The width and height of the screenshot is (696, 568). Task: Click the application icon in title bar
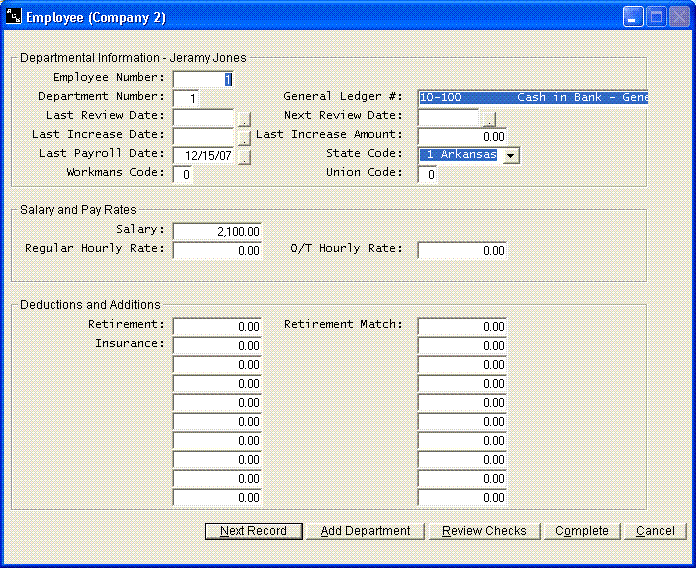pos(13,17)
